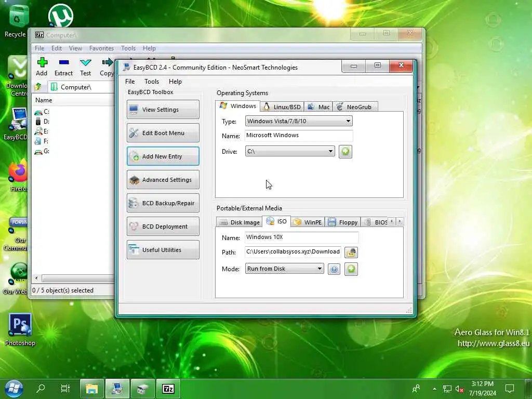This screenshot has height=399, width=532.
Task: Open the 7-Zip Tools menu
Action: point(128,48)
